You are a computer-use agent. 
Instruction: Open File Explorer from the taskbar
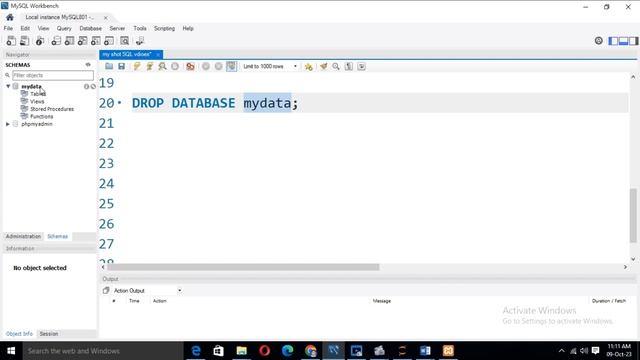click(242, 351)
